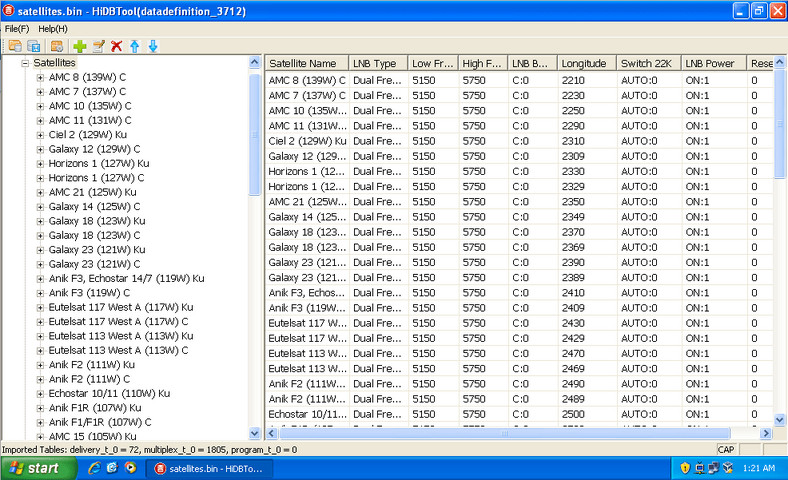Screen dimensions: 788x480
Task: Select Anik F1/F1R (107W) C in tree
Action: pos(100,423)
